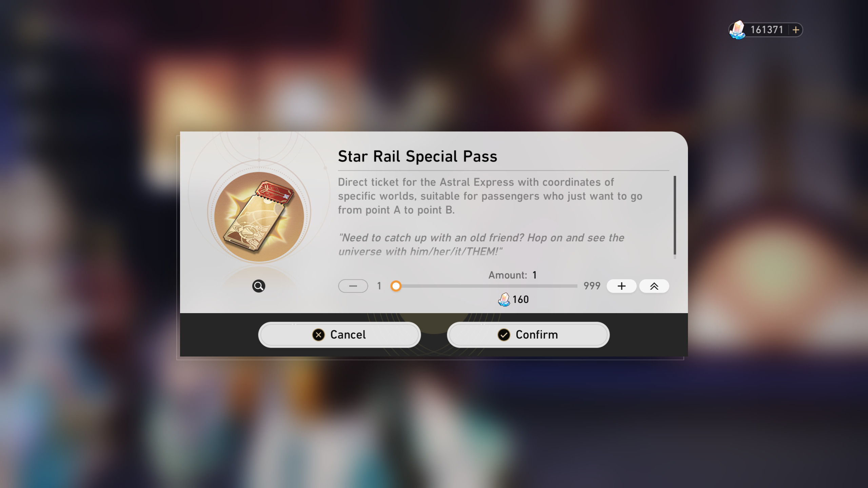Click the 161371 Stellar Jade balance
This screenshot has width=868, height=488.
pos(767,30)
